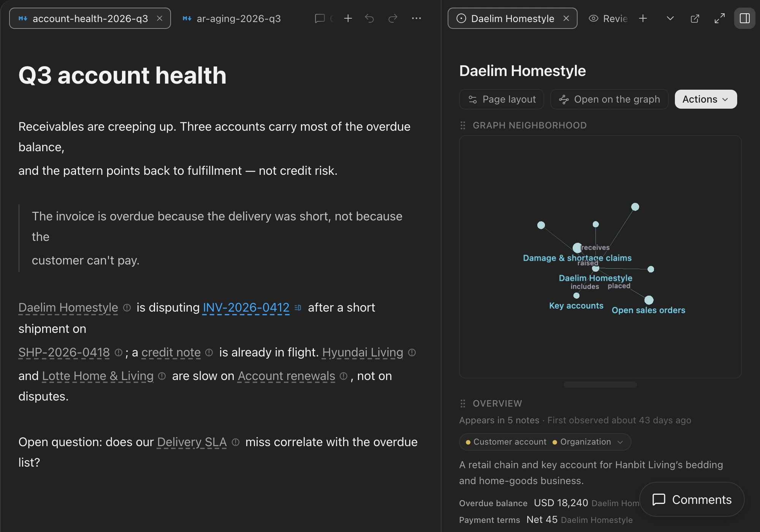This screenshot has height=532, width=760.
Task: Grab the Overview section drag handle
Action: point(463,404)
